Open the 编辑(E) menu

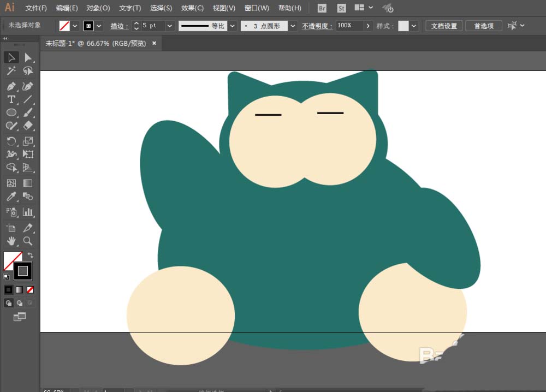pos(67,8)
